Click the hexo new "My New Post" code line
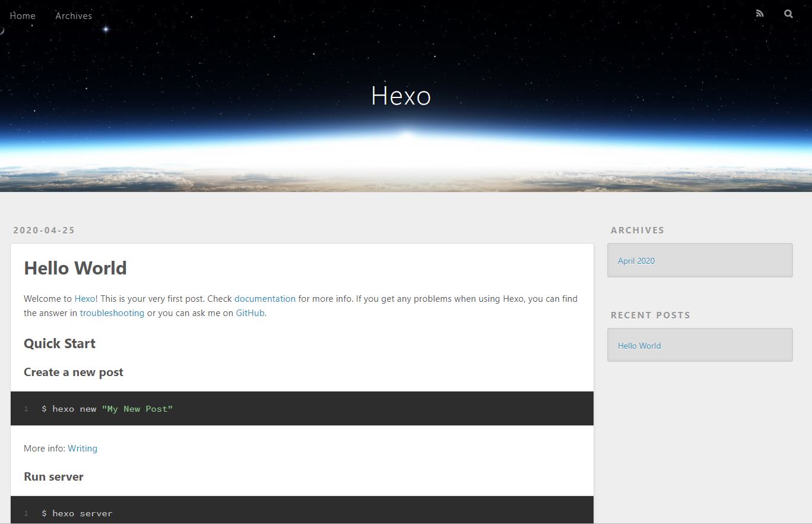 (107, 409)
